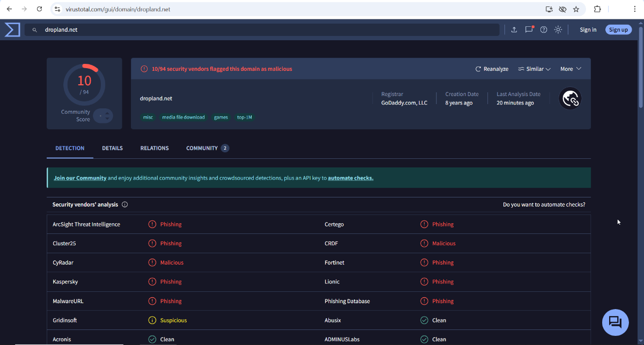Click the top-1M tag
Image resolution: width=644 pixels, height=345 pixels.
(x=245, y=117)
